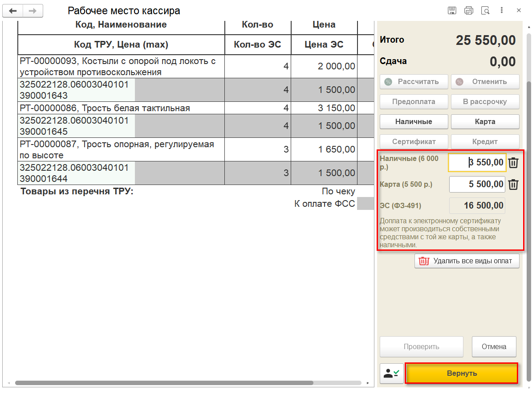Click the left arrow of horizontal scrollbar
Viewport: 532px width, 394px height.
coord(9,383)
